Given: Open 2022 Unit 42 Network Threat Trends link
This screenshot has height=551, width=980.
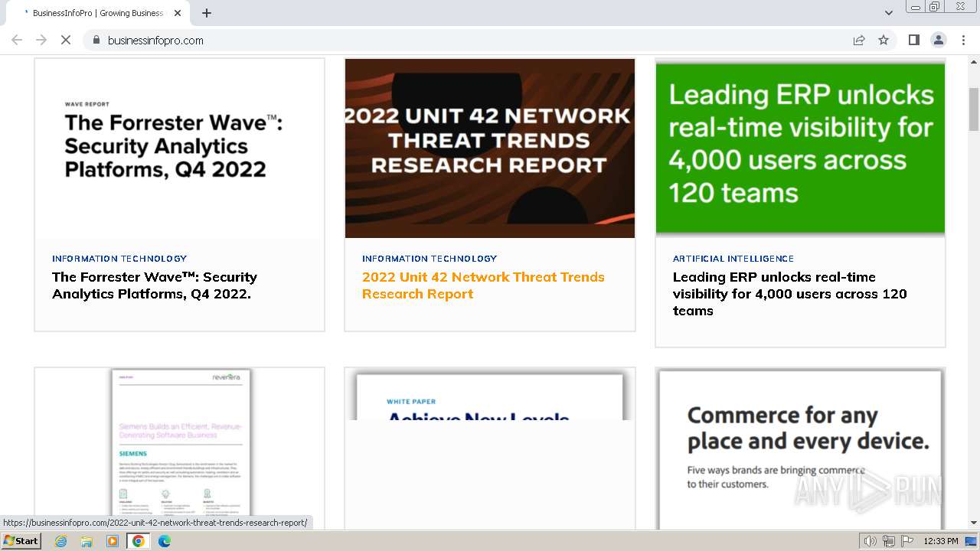Looking at the screenshot, I should tap(483, 285).
